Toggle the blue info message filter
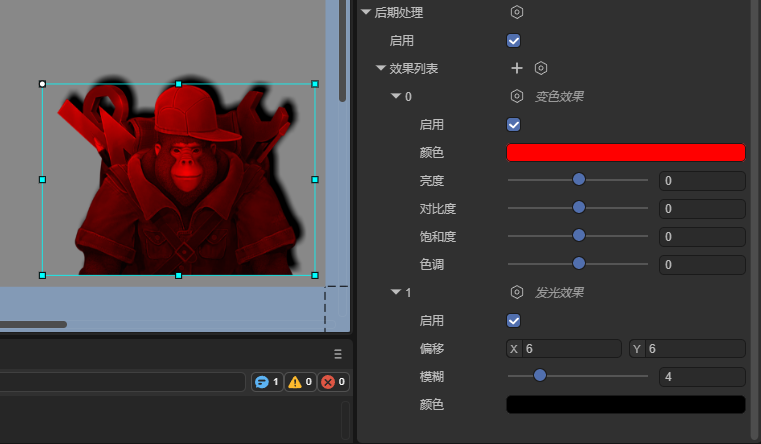 click(267, 382)
